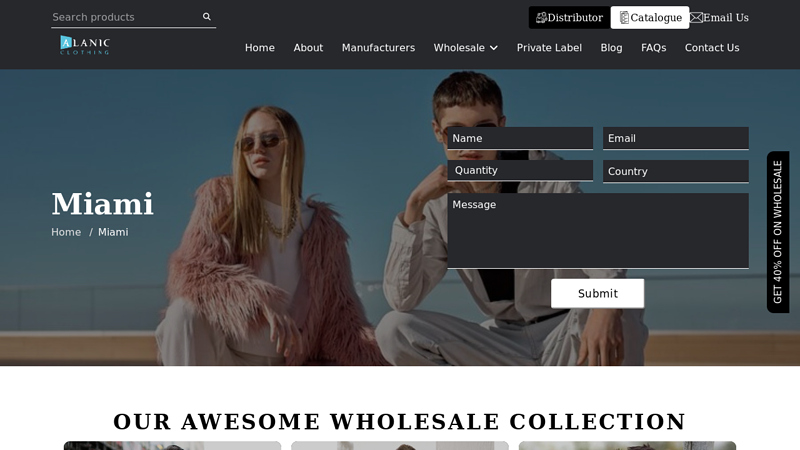Click the Email Us link text
The image size is (800, 450).
[726, 18]
